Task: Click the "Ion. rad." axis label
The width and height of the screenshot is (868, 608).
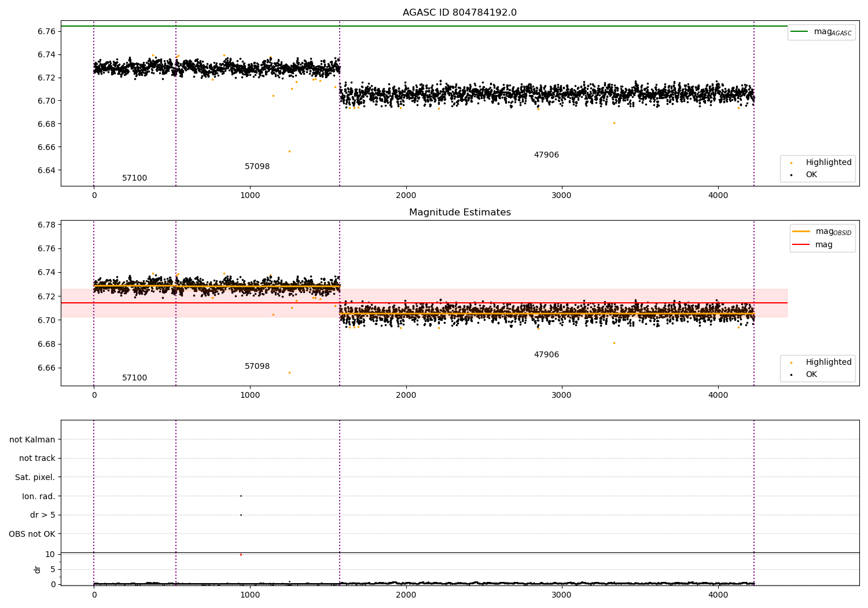Action: pyautogui.click(x=39, y=496)
